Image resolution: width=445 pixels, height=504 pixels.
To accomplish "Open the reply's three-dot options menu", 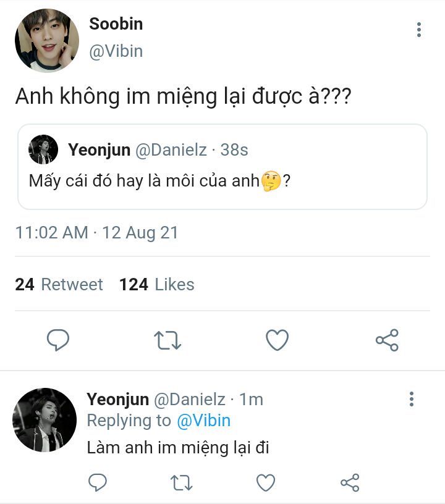I will 412,399.
